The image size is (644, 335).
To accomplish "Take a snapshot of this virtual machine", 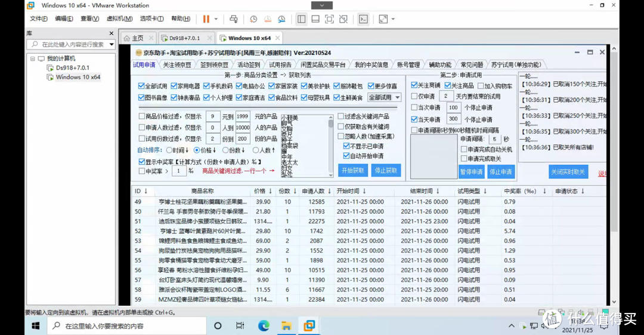I will point(253,19).
